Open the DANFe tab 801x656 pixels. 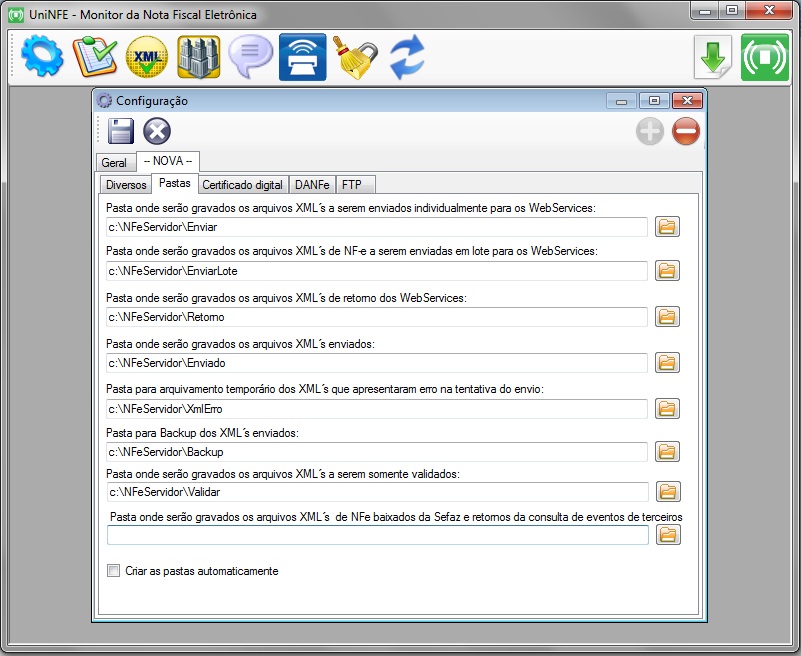pyautogui.click(x=312, y=184)
